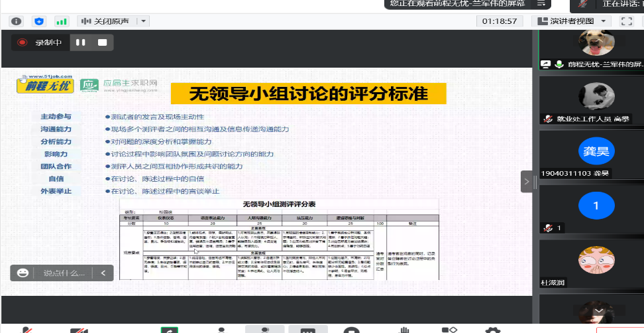Click 就业处工作人员 高攀 participant tile
Screen dimensions: 644x333
[x=592, y=100]
